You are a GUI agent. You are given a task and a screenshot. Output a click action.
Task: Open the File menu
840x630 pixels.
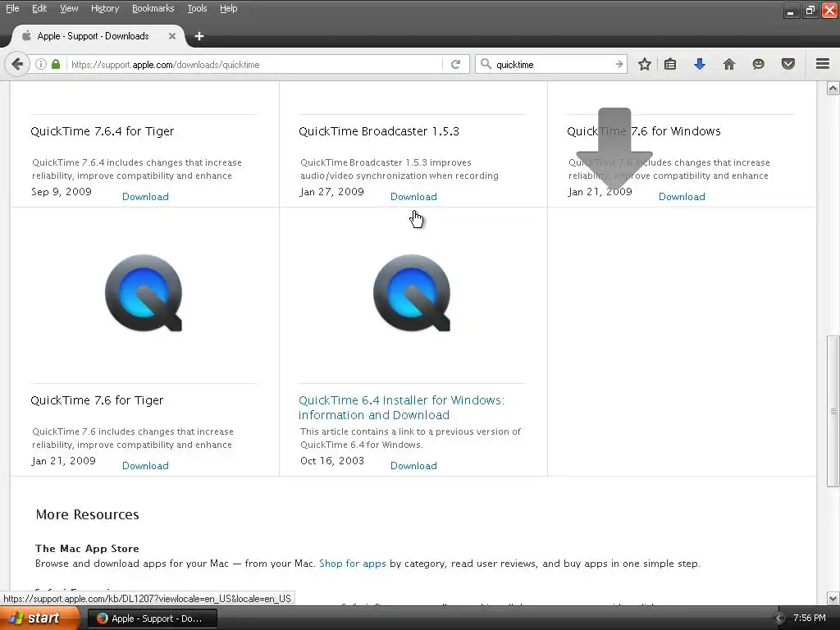coord(12,8)
